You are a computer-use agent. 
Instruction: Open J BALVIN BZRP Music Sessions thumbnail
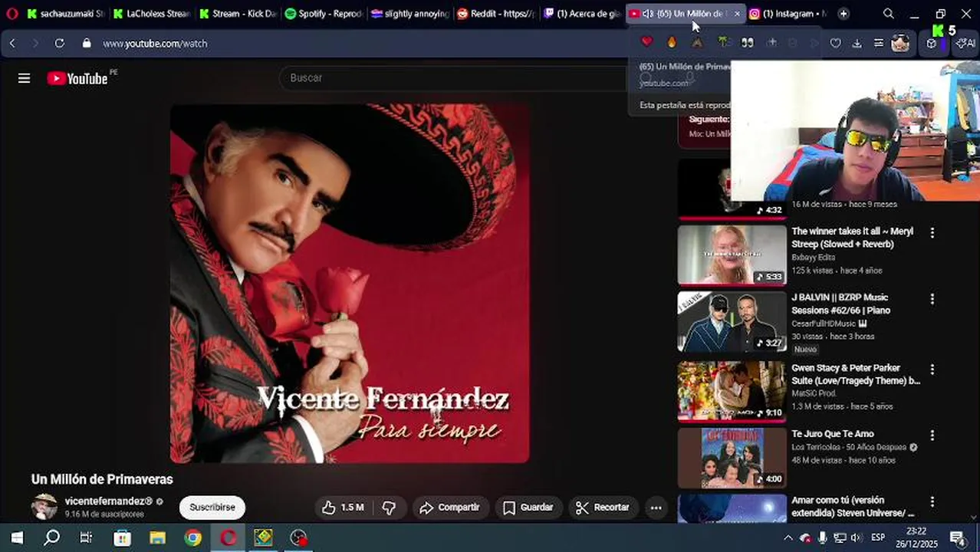(x=732, y=321)
